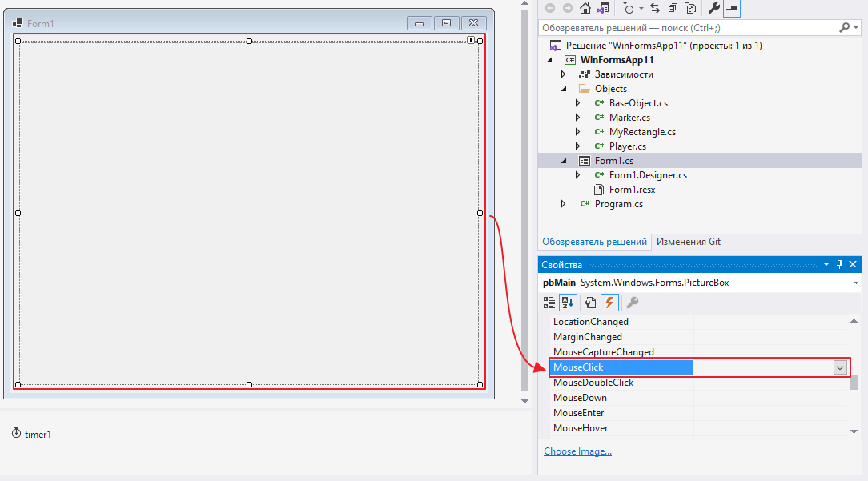Switch to Events view with lightning icon

pos(609,302)
